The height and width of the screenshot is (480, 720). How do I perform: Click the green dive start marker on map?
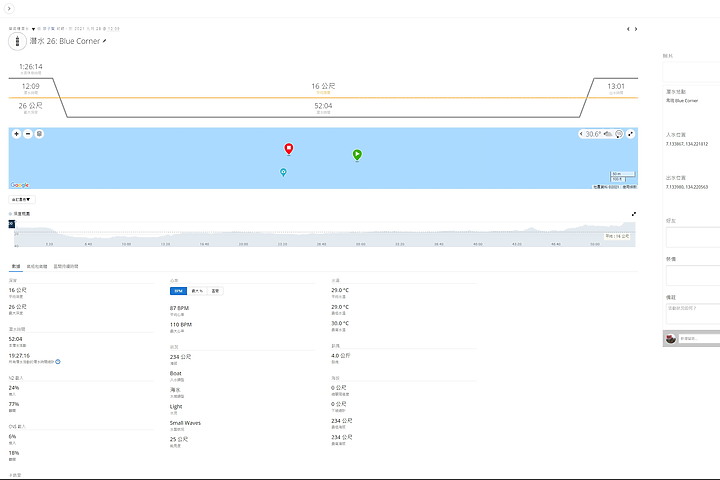coord(357,155)
